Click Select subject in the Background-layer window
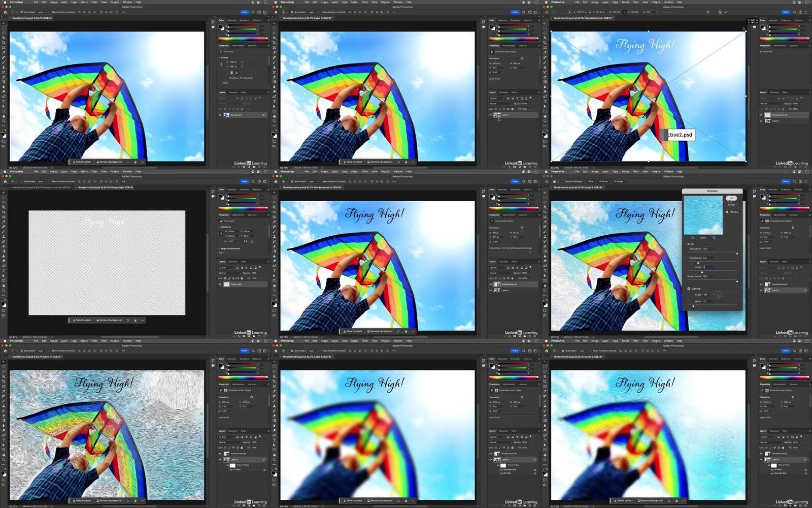The height and width of the screenshot is (508, 812). coord(82,162)
